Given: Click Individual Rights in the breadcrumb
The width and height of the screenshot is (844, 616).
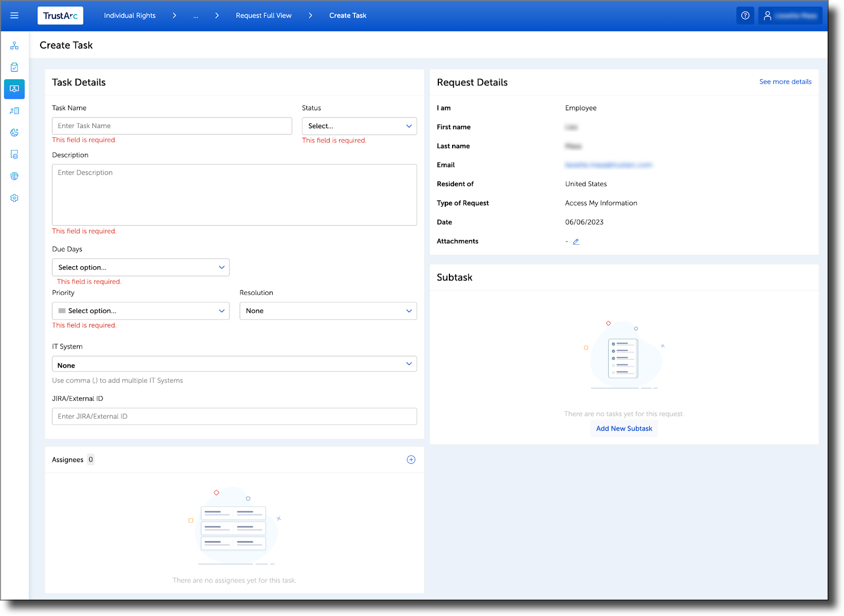Looking at the screenshot, I should coord(129,15).
